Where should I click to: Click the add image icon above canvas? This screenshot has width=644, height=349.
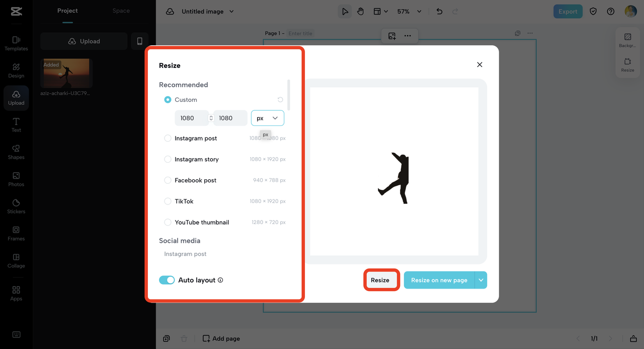pos(392,36)
